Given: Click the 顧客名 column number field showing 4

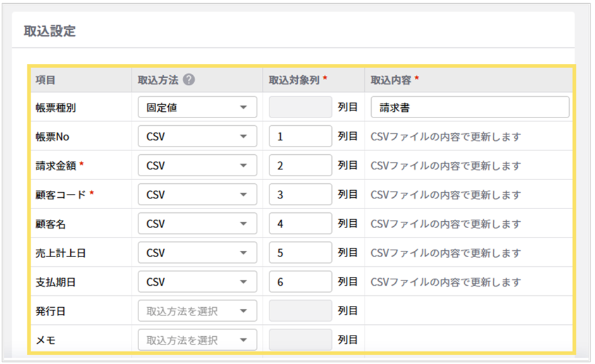Looking at the screenshot, I should [300, 223].
